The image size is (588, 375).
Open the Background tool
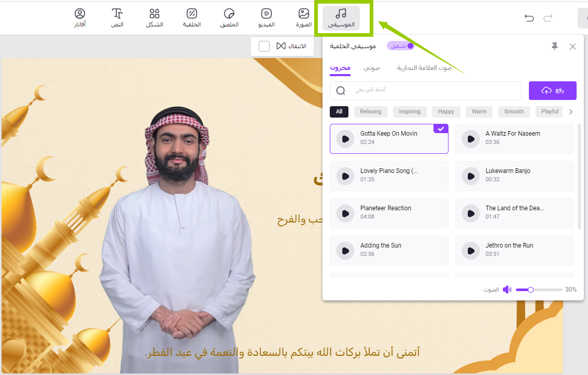(192, 18)
